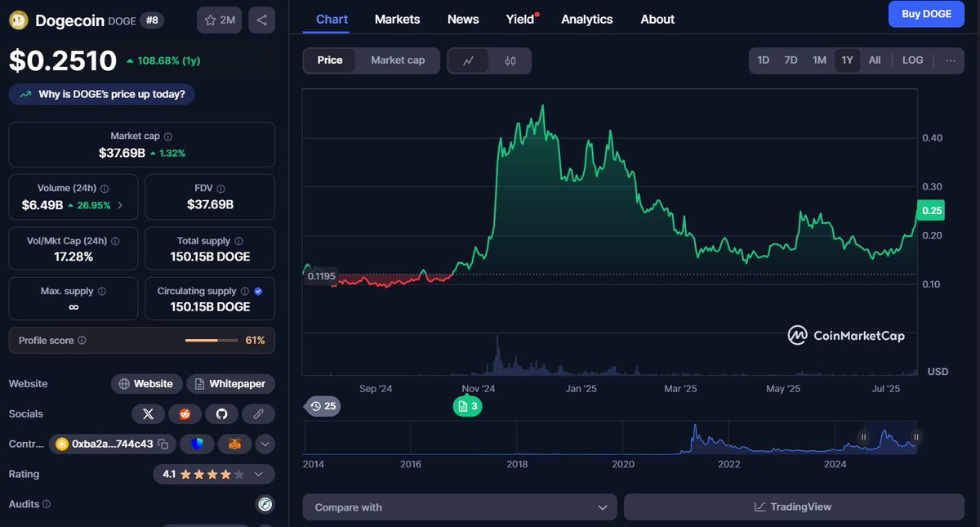980x527 pixels.
Task: Open the Markets tab
Action: [397, 20]
